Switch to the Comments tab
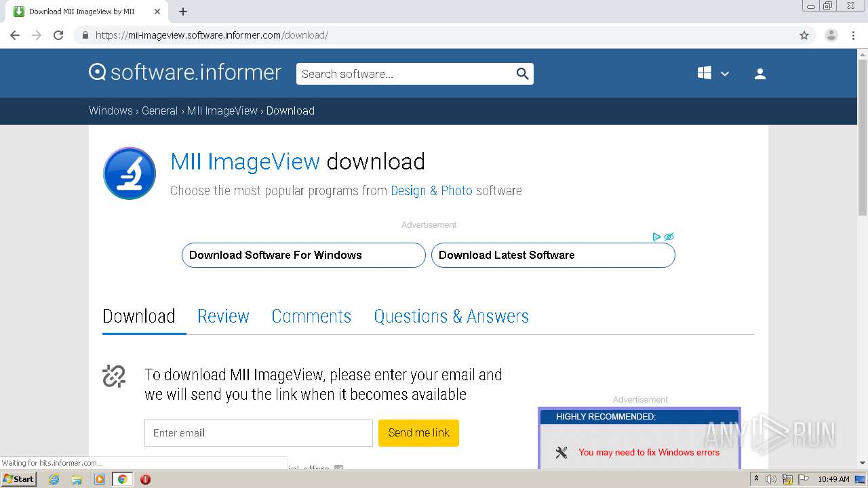Viewport: 868px width, 488px height. (x=311, y=316)
